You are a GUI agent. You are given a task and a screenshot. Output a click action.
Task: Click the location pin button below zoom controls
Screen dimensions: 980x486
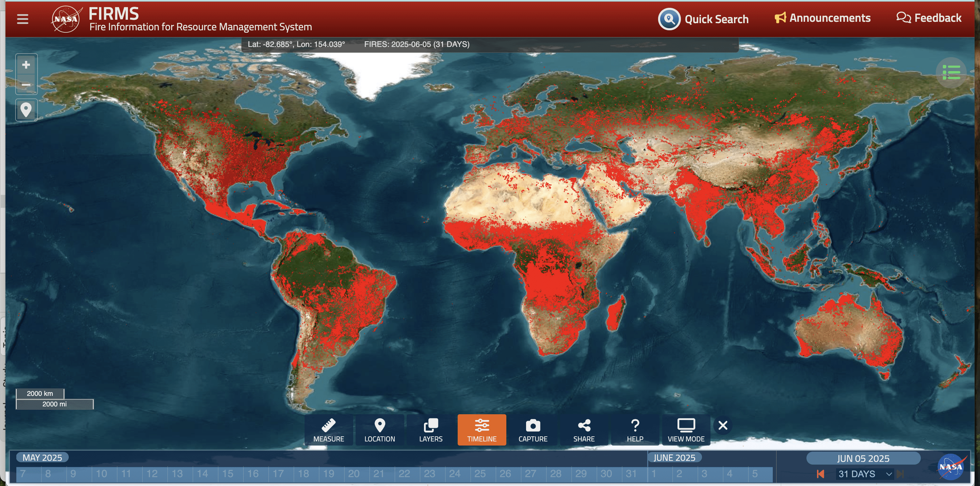(x=26, y=110)
